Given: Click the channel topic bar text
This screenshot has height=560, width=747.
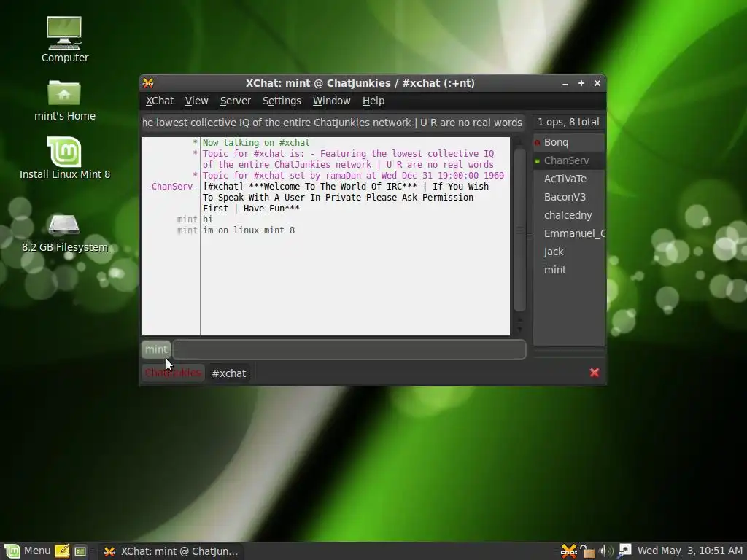Looking at the screenshot, I should [x=333, y=122].
